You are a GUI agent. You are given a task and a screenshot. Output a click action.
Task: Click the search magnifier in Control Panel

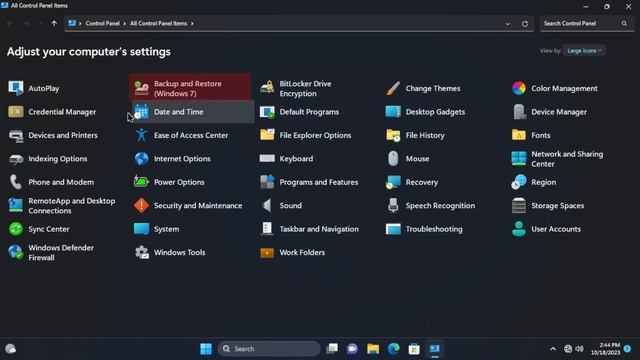624,24
